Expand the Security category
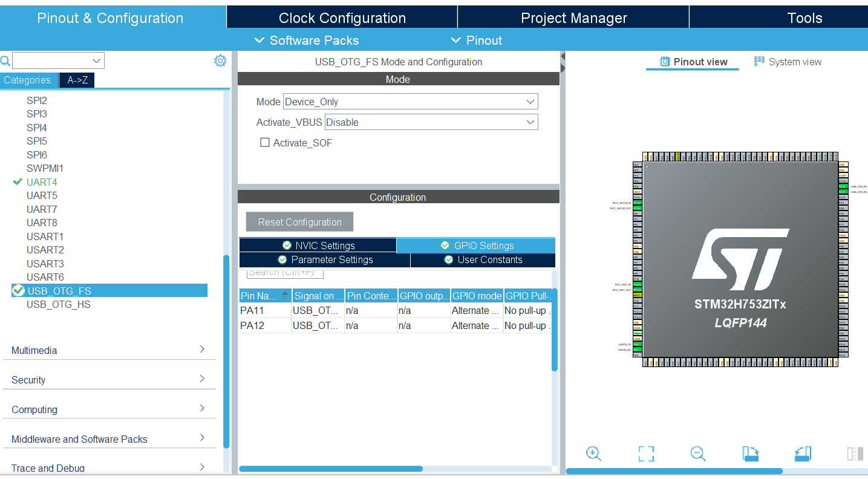868x479 pixels. (x=109, y=380)
